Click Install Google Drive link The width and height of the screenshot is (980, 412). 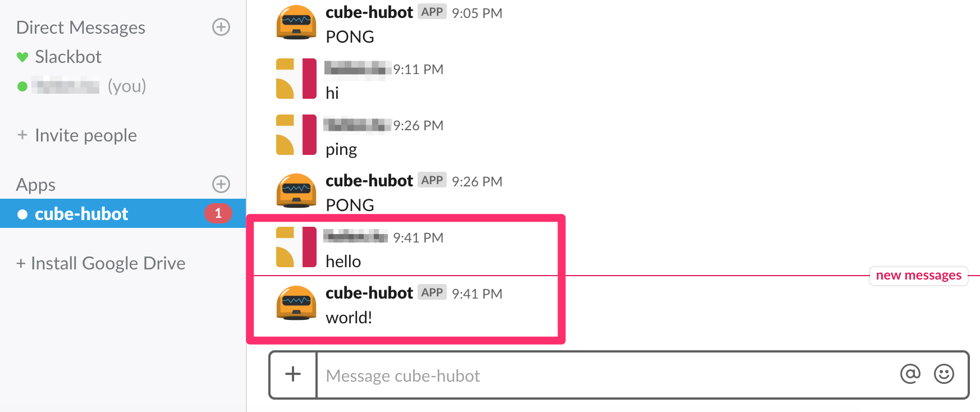click(x=108, y=263)
